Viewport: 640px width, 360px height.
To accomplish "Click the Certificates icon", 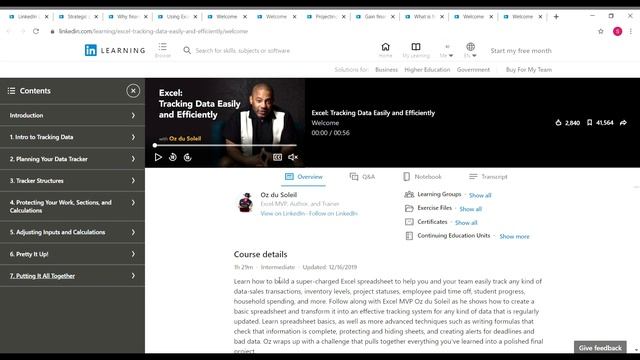I will point(409,222).
